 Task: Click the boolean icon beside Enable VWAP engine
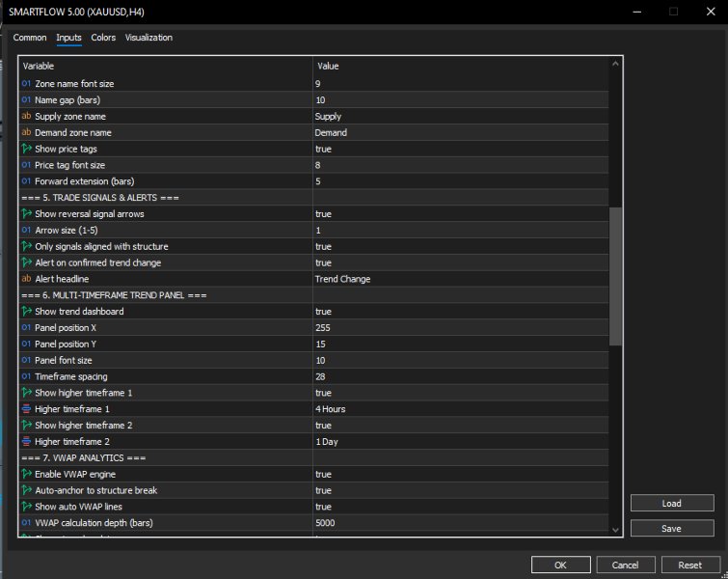[x=26, y=474]
